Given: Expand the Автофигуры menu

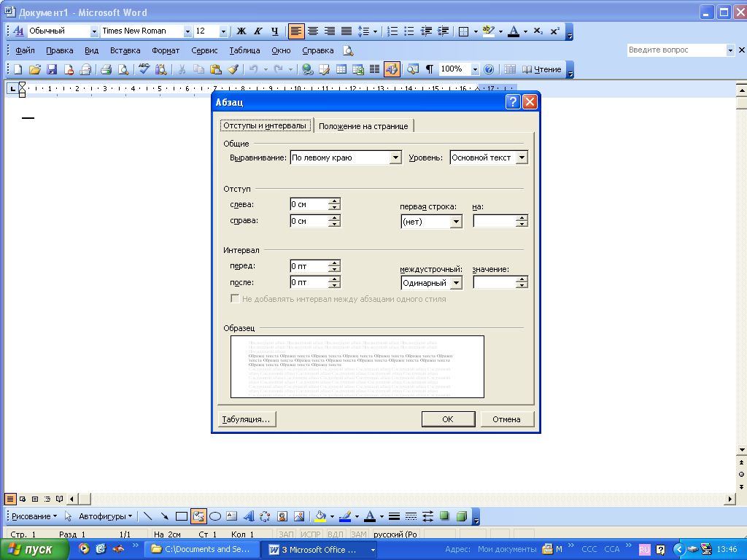Looking at the screenshot, I should 105,516.
